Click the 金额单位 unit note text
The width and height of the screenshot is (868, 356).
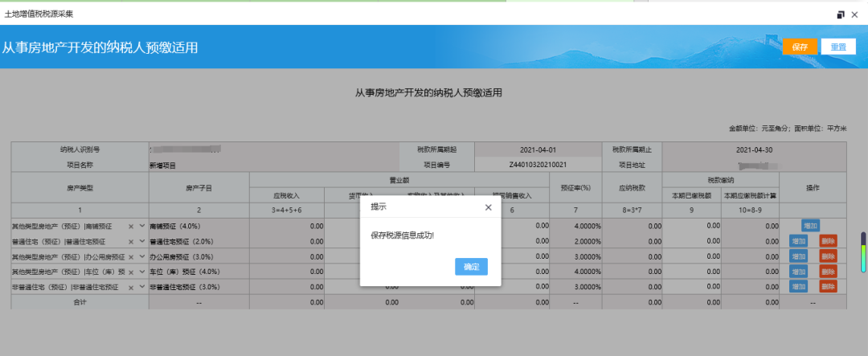pos(788,128)
